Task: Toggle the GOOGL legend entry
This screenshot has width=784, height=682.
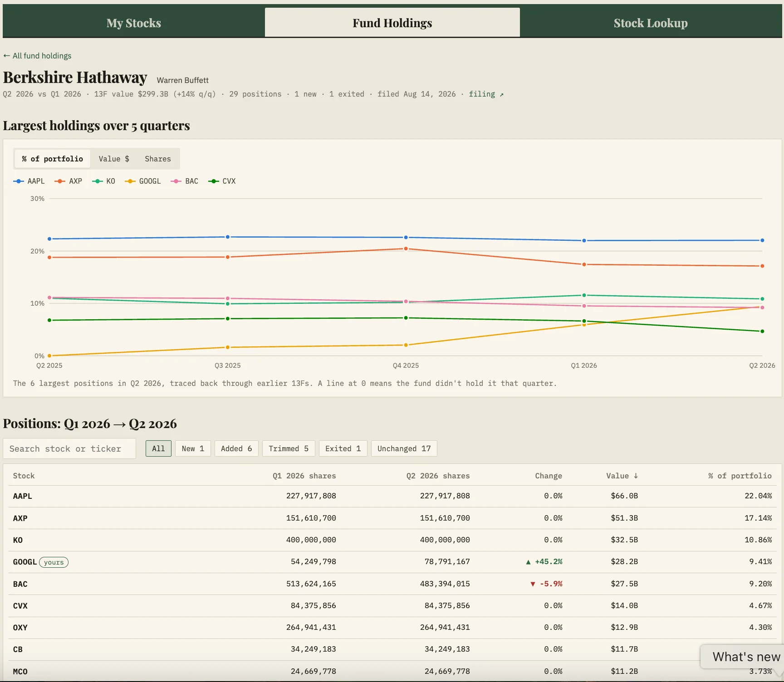Action: point(143,181)
